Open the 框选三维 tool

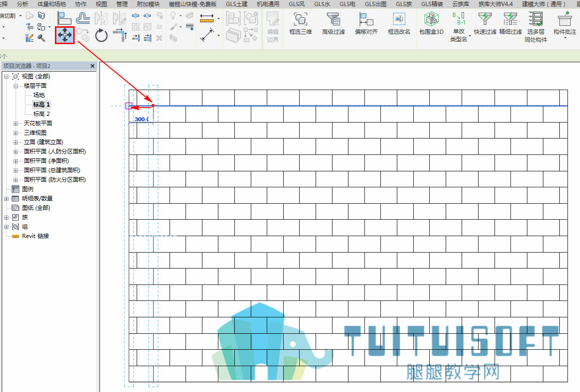click(301, 23)
